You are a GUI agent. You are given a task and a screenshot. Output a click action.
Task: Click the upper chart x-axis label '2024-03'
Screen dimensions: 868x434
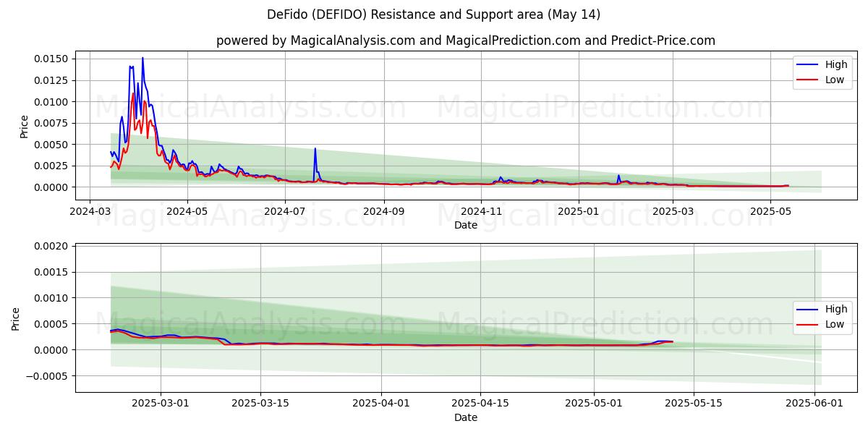click(x=90, y=211)
